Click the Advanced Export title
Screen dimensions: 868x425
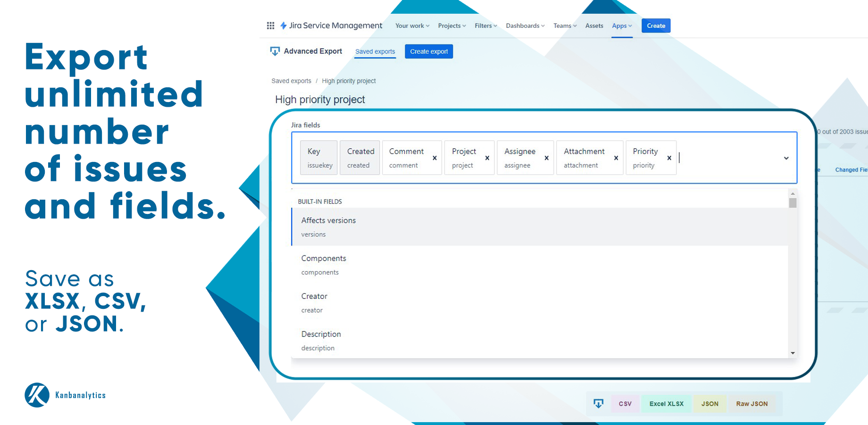(313, 51)
